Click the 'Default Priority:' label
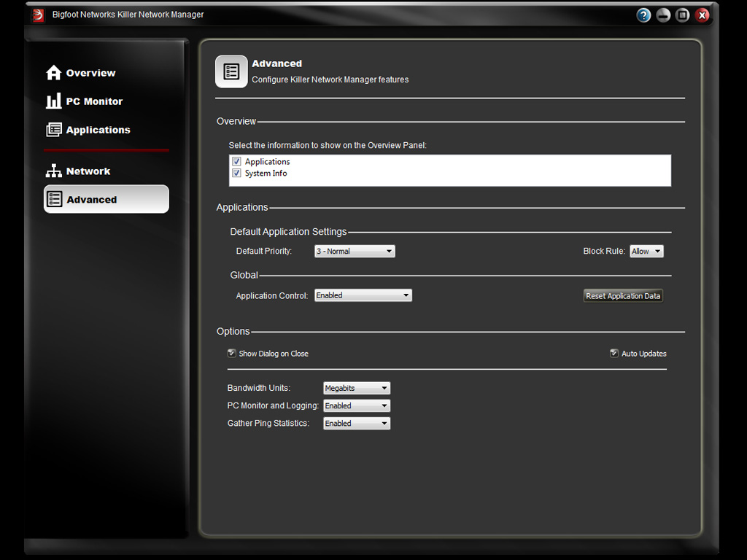Image resolution: width=747 pixels, height=560 pixels. point(264,251)
